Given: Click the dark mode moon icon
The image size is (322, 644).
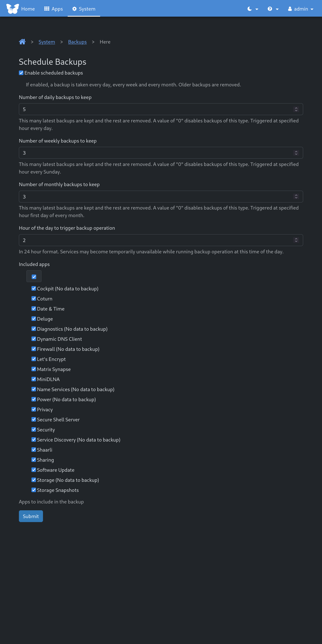Looking at the screenshot, I should coord(250,9).
